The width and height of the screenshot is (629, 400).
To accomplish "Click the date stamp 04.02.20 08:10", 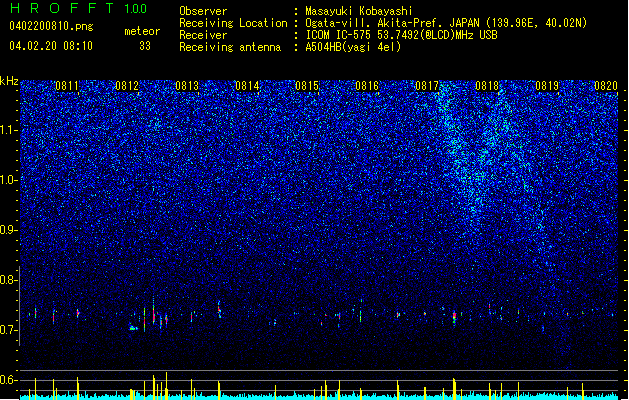I will coord(51,46).
